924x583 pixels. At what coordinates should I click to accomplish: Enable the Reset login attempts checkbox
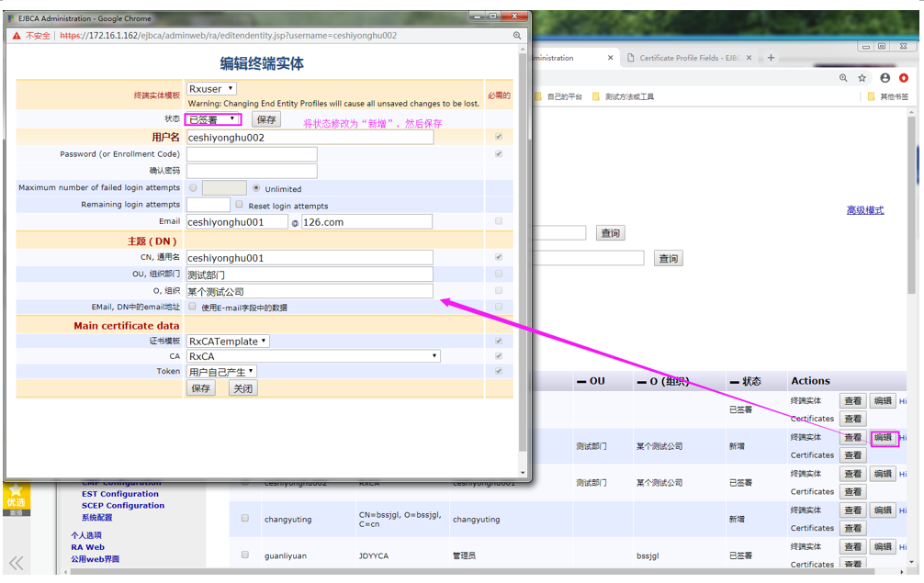click(239, 205)
